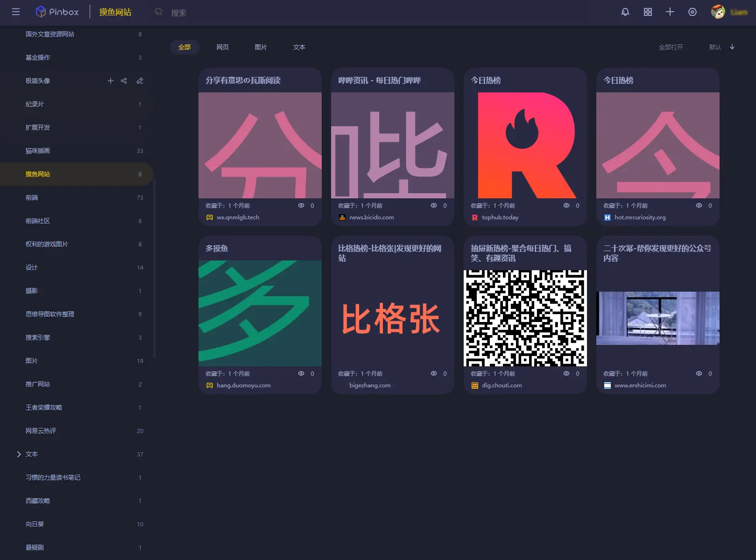Viewport: 756px width, 560px height.
Task: Open 国外文章资源网站 collection
Action: (77, 34)
